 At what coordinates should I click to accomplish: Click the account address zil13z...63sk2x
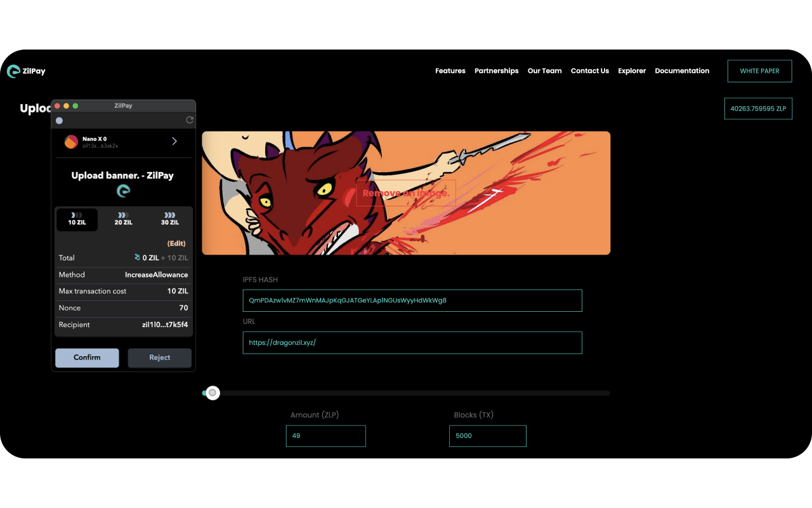(x=100, y=146)
